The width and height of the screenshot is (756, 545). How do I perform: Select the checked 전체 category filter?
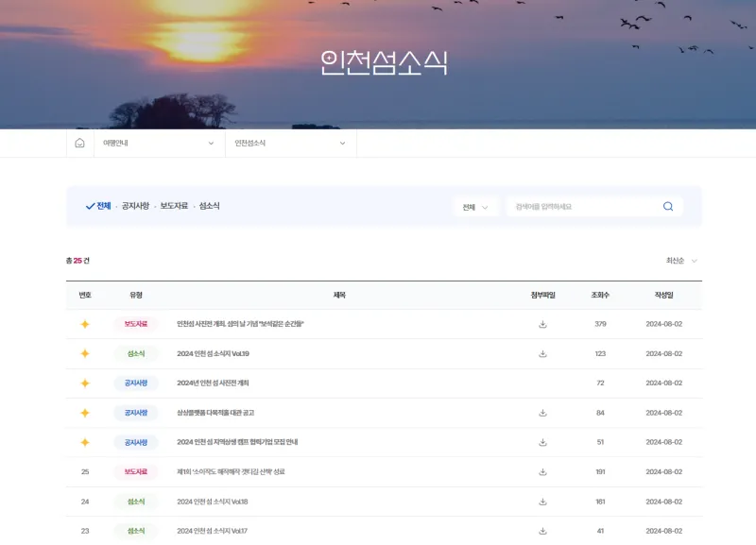pos(98,206)
